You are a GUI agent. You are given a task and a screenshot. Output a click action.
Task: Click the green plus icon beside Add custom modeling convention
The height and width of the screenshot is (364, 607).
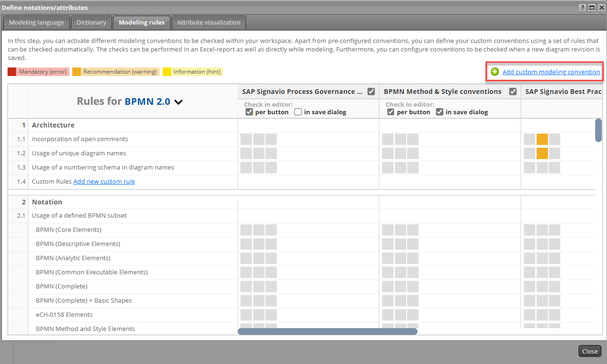pyautogui.click(x=495, y=72)
